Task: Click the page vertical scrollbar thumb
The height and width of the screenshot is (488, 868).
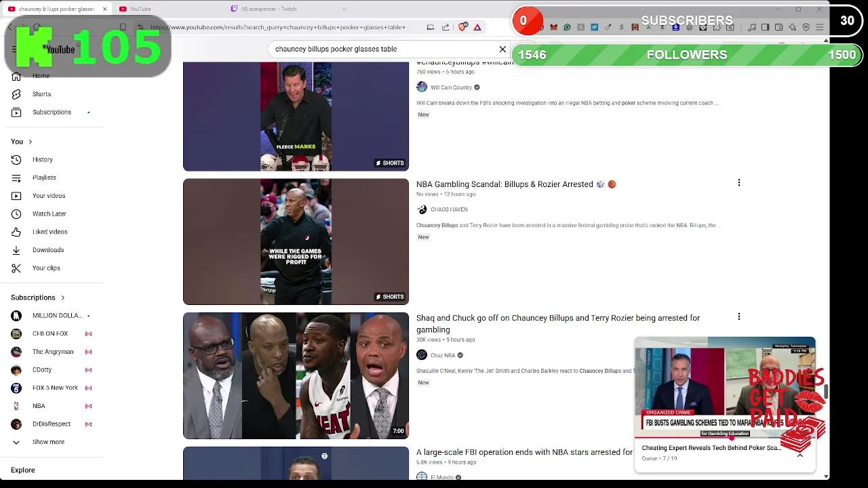Action: tap(826, 391)
